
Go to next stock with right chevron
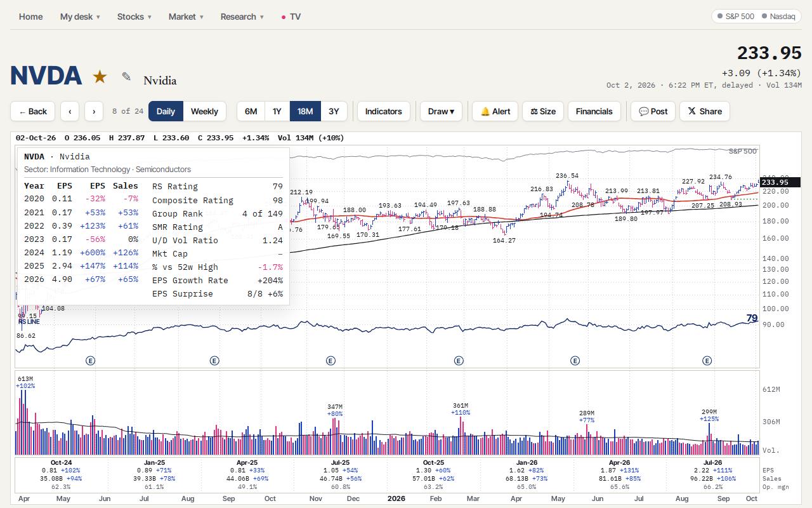[x=94, y=111]
